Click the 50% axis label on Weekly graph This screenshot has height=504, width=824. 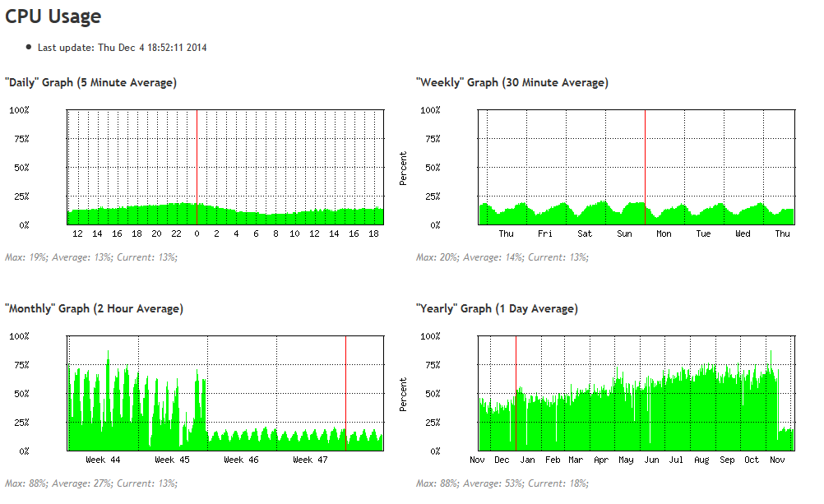(x=433, y=168)
